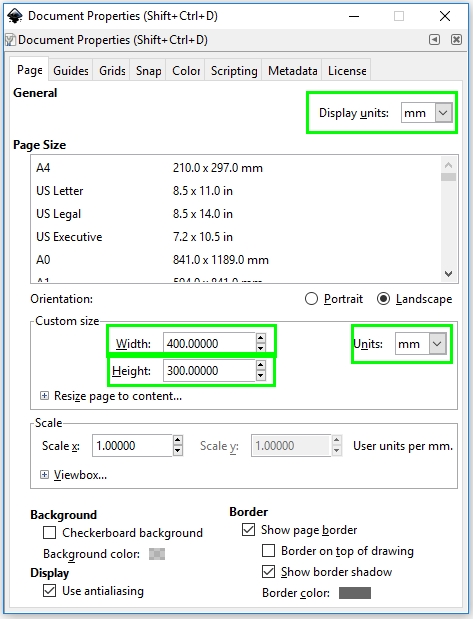The height and width of the screenshot is (619, 473).
Task: Switch to the Page tab
Action: pos(30,70)
